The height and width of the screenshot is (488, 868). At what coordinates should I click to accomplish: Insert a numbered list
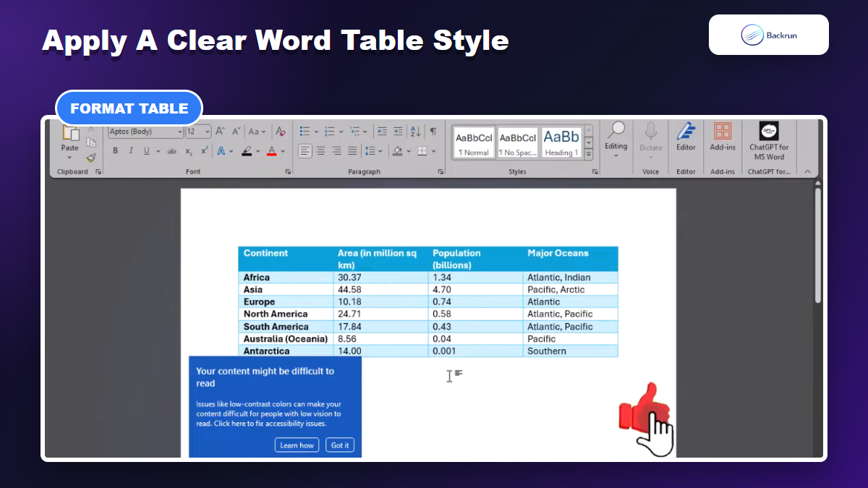[329, 132]
